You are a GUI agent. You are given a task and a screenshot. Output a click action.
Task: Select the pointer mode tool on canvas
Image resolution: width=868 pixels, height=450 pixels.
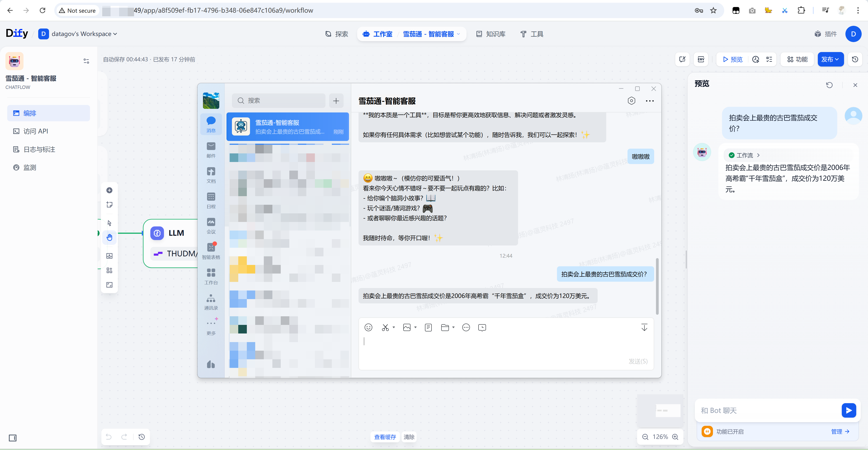(109, 223)
